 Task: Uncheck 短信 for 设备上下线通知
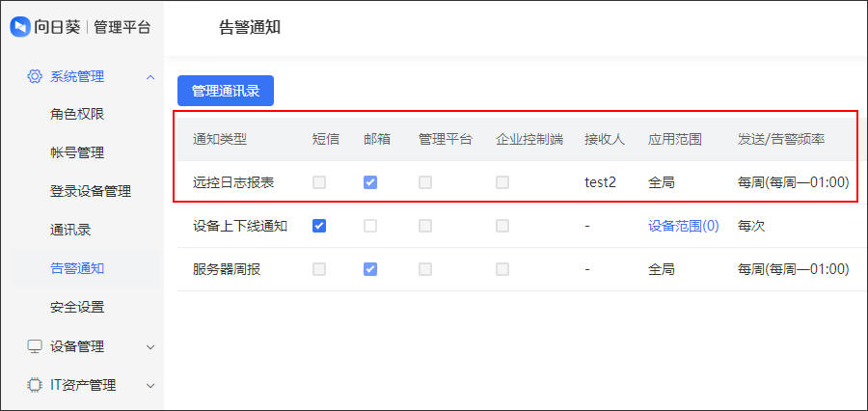[319, 226]
